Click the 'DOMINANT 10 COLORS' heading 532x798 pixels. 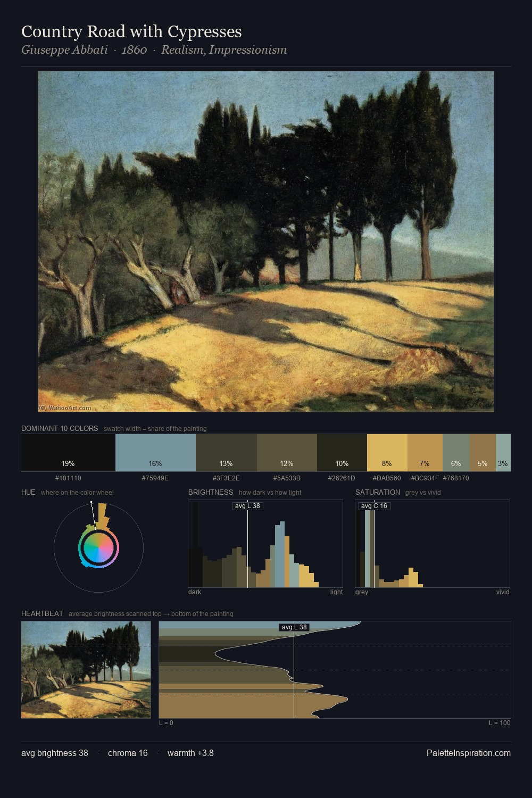(60, 428)
